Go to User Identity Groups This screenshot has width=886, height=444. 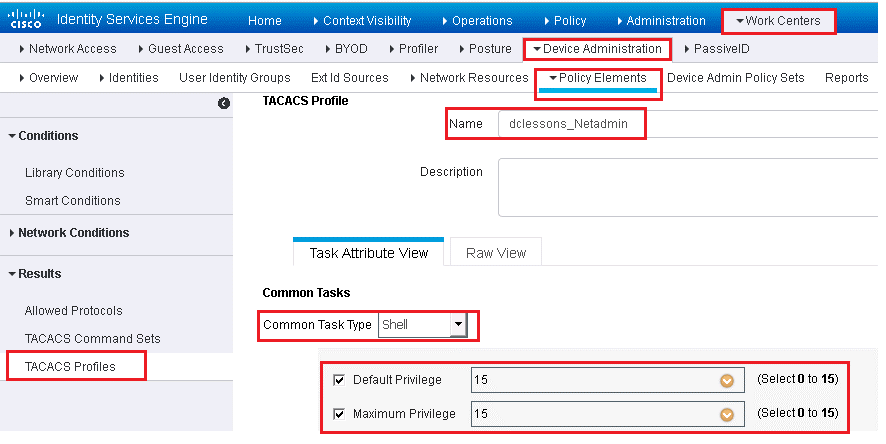click(234, 78)
